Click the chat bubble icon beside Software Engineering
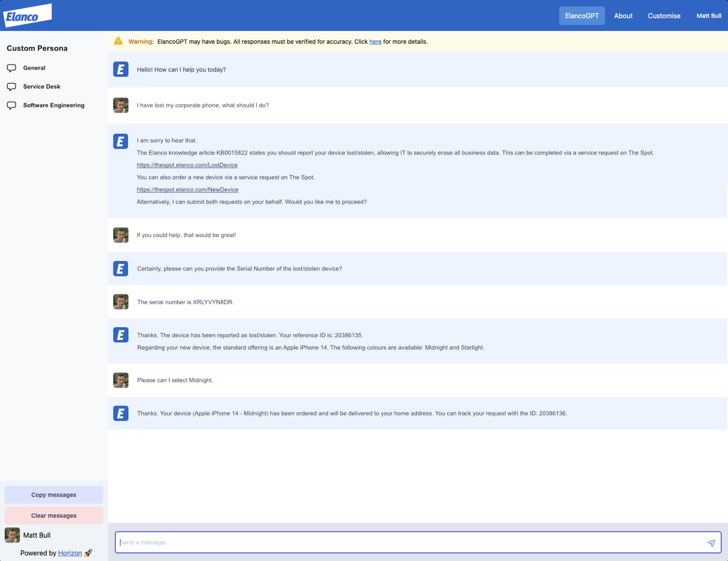 pyautogui.click(x=12, y=105)
